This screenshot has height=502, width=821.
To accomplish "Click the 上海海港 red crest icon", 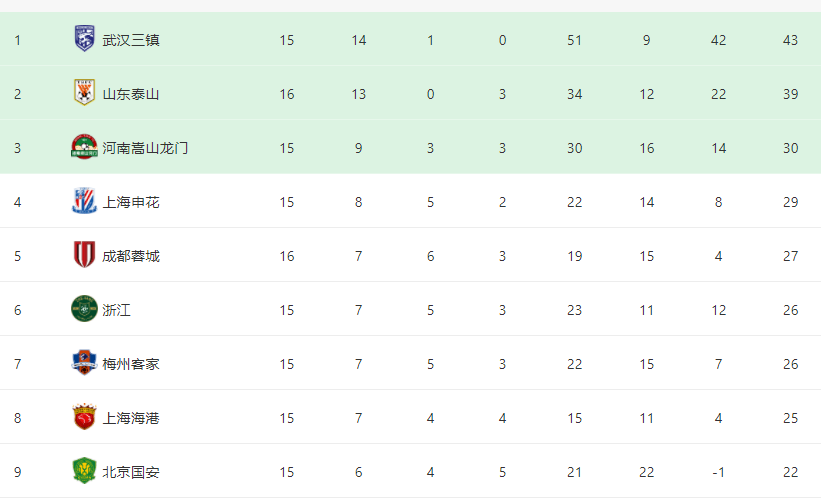I will pyautogui.click(x=84, y=417).
